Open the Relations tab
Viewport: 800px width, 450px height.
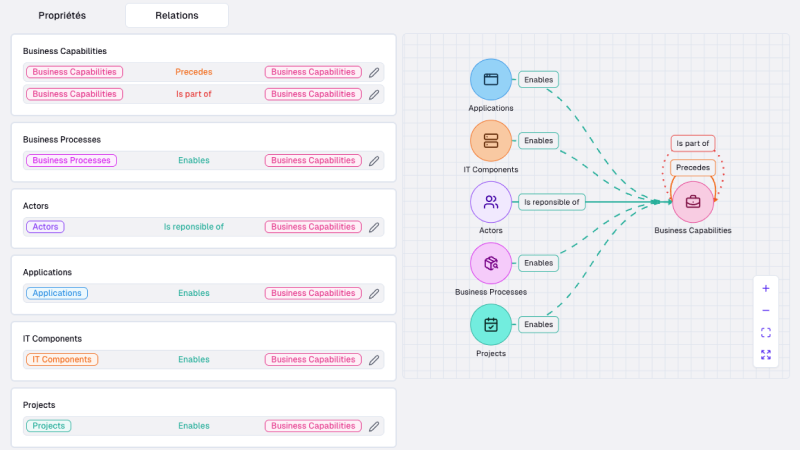[x=177, y=15]
